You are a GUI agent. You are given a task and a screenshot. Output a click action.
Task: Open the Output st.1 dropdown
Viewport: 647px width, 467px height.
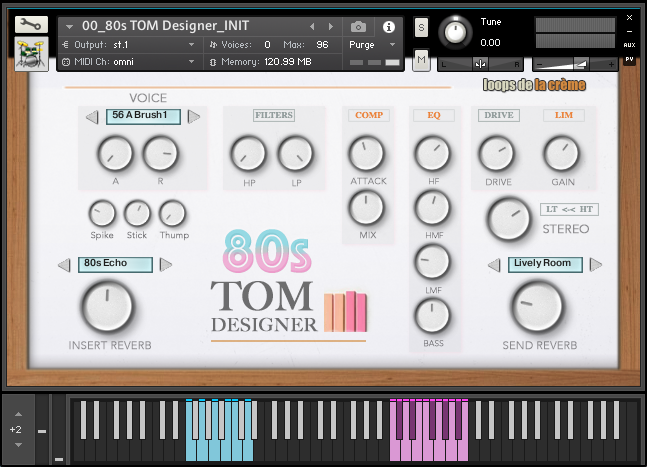(x=191, y=45)
